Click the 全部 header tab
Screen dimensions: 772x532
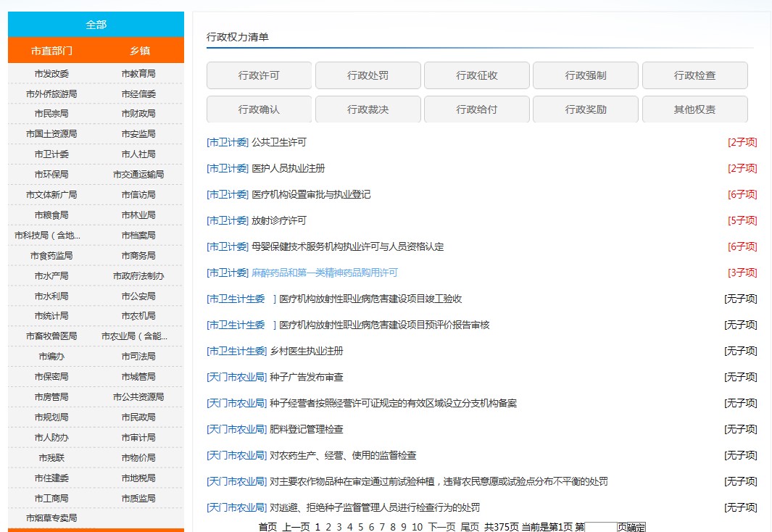click(x=96, y=25)
